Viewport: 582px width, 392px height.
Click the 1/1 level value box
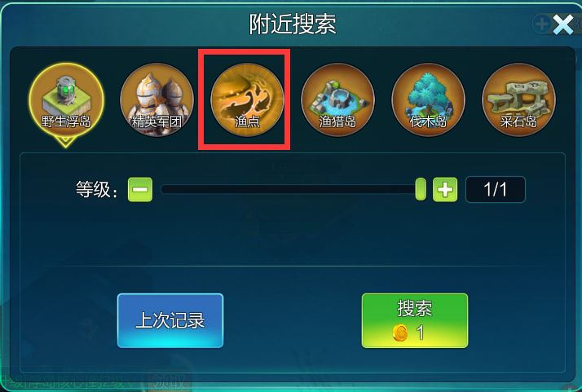coord(495,190)
